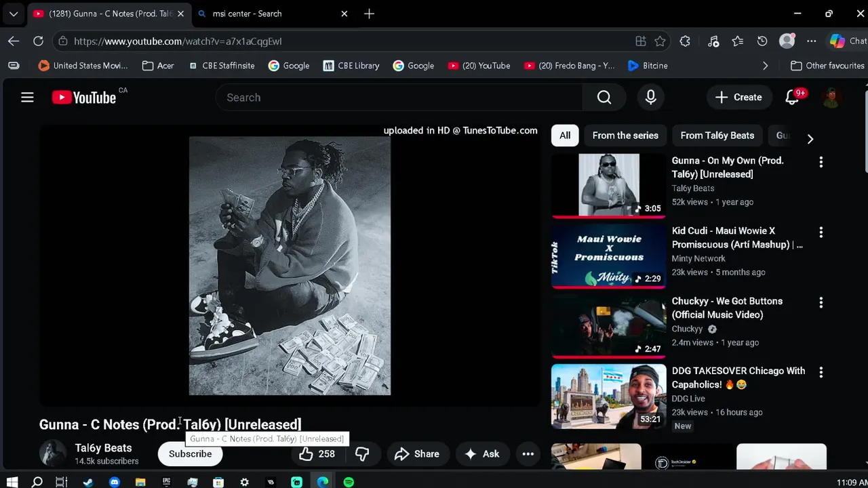Click the Share button
Image resolution: width=868 pixels, height=488 pixels.
click(x=416, y=454)
